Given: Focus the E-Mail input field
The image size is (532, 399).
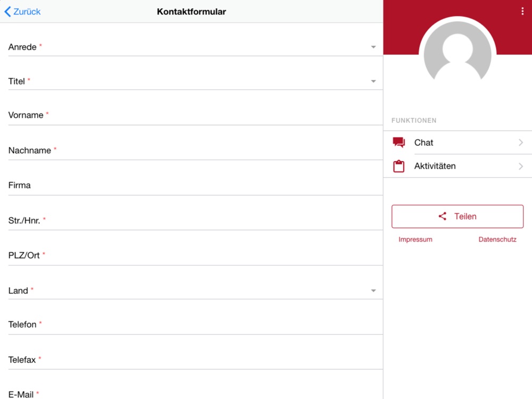Looking at the screenshot, I should [195, 394].
